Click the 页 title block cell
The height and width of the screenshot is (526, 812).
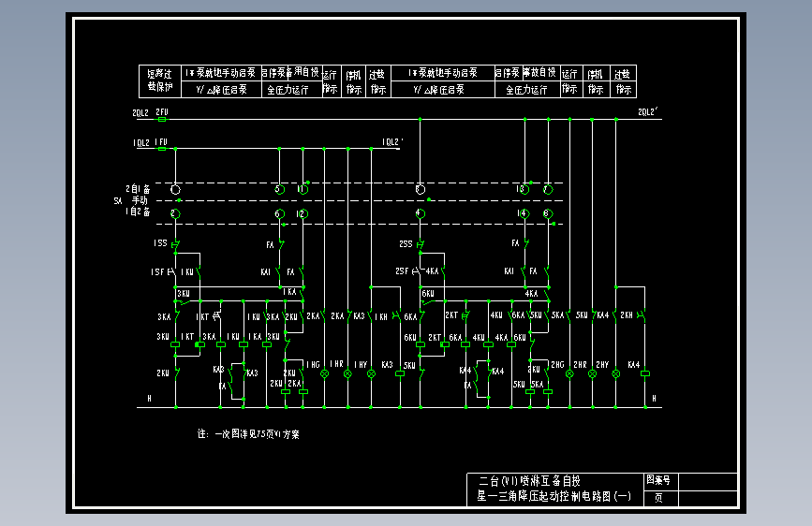point(661,499)
